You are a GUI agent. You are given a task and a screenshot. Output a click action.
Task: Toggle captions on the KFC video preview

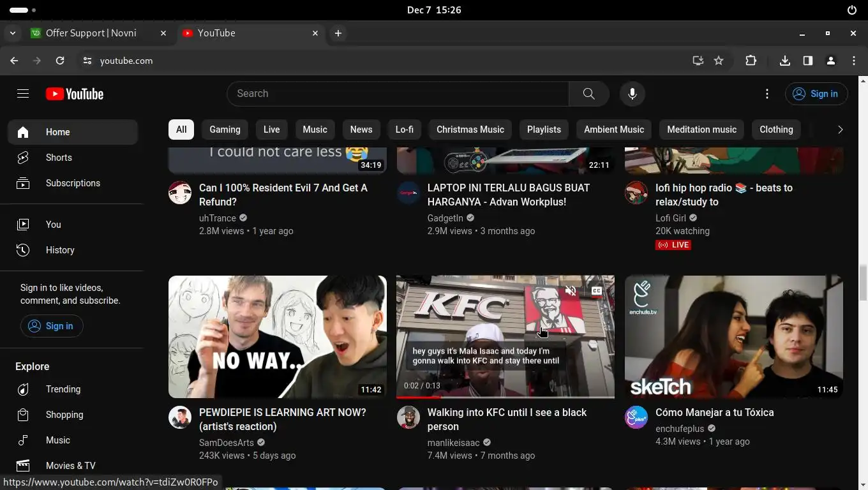pyautogui.click(x=597, y=291)
